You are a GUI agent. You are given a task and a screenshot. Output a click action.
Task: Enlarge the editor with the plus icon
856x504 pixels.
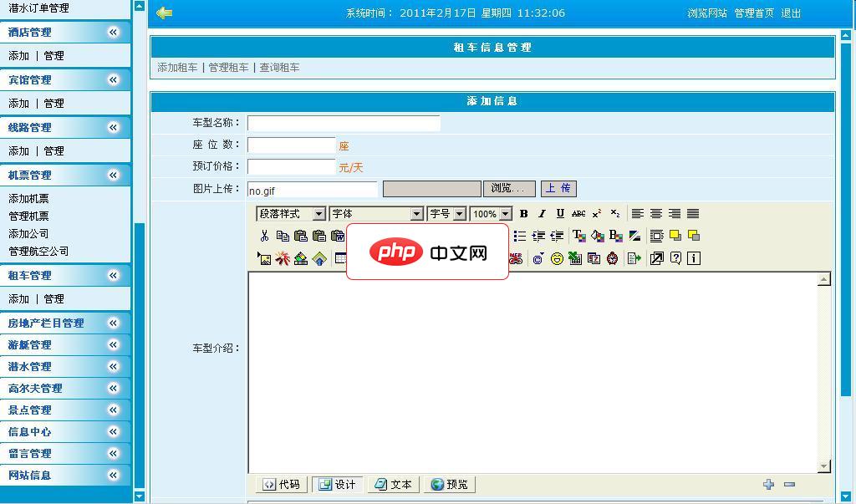click(x=768, y=484)
